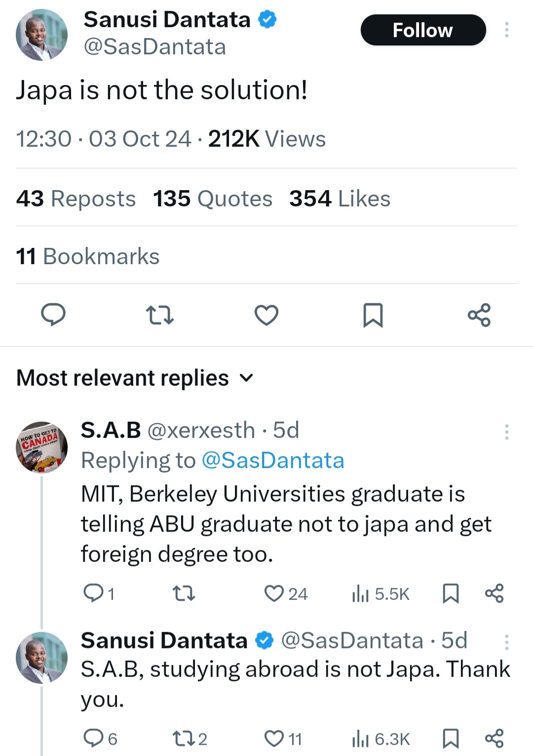Open the @SasDantata mention link in the reply

[272, 460]
